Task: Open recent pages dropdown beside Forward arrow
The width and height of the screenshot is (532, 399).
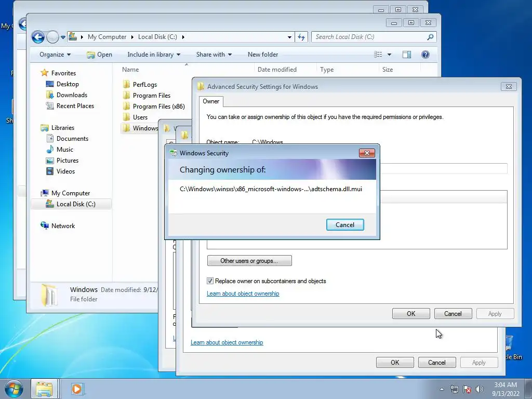Action: pyautogui.click(x=63, y=37)
